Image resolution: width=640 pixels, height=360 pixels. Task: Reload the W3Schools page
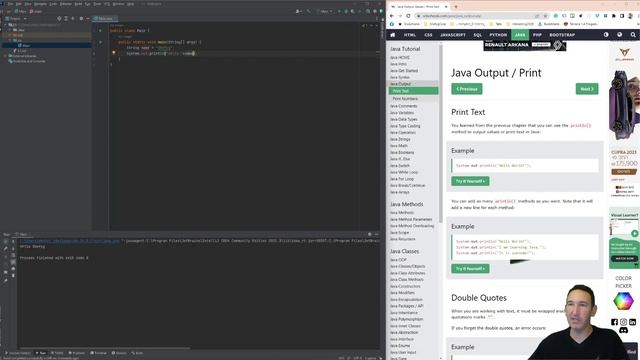pyautogui.click(x=408, y=16)
